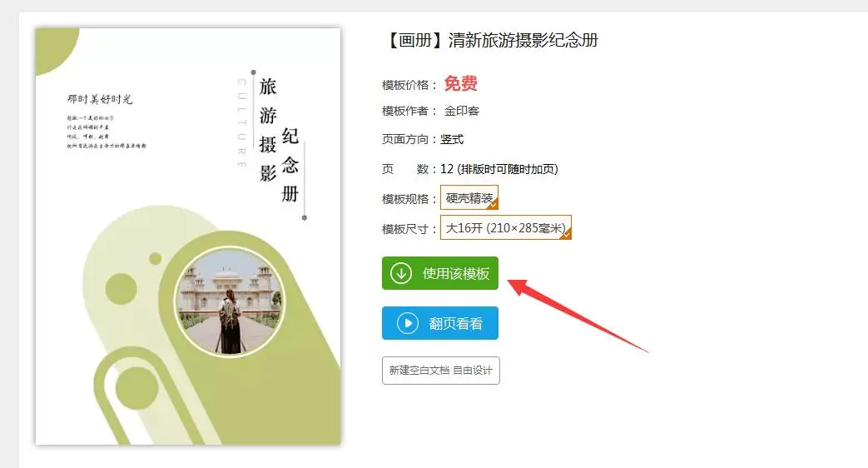Click the 那时美好时光 handwriting text on cover
This screenshot has height=468, width=868.
coord(100,99)
